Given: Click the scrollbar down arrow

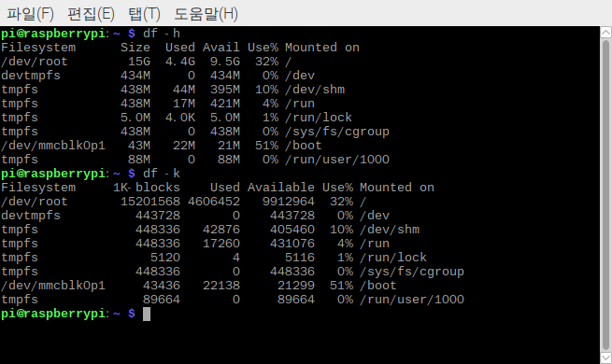Looking at the screenshot, I should click(605, 357).
